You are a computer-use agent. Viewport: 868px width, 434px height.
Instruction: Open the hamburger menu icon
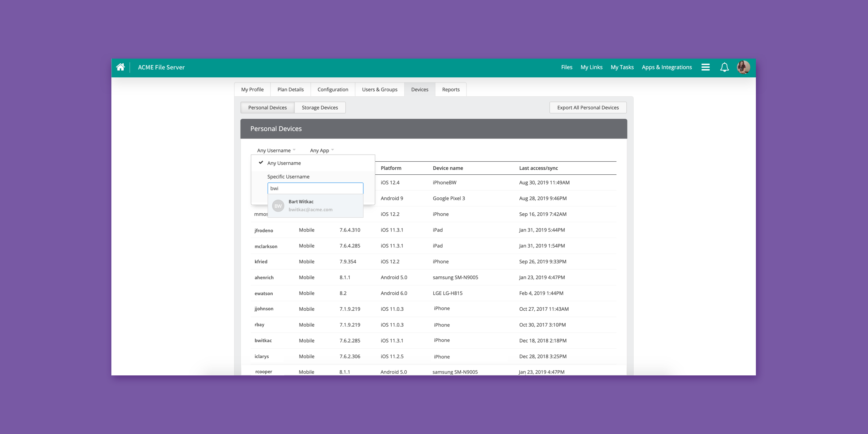coord(705,67)
